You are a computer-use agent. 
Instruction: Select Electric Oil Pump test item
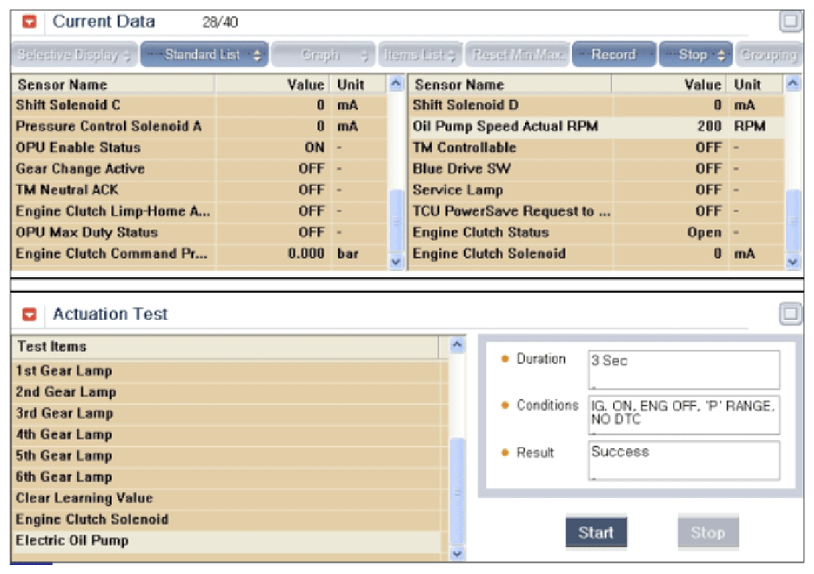coord(228,541)
